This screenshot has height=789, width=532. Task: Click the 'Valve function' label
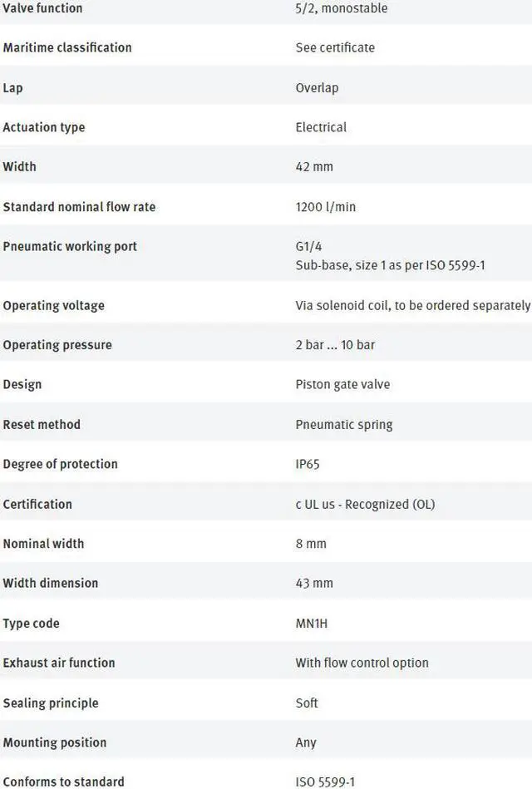click(42, 8)
